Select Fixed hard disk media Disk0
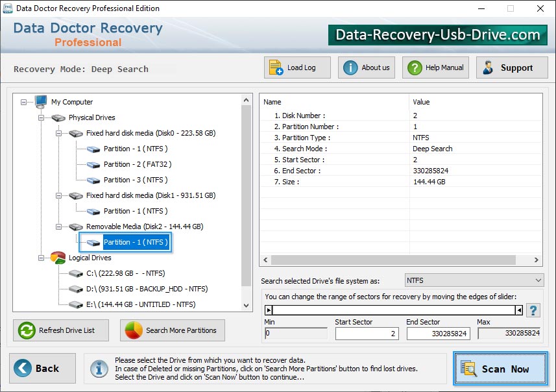Screen dimensions: 556x392 pos(151,134)
